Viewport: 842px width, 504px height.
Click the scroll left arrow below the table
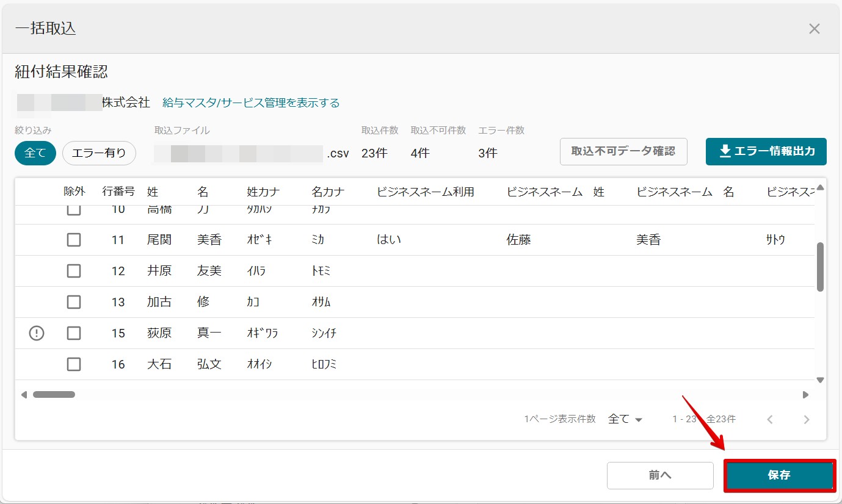click(x=24, y=395)
